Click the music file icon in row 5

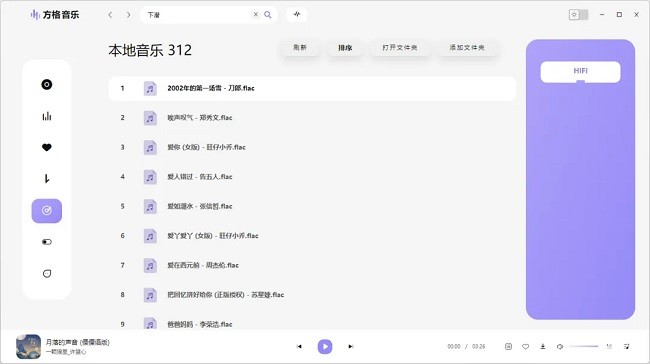click(150, 206)
